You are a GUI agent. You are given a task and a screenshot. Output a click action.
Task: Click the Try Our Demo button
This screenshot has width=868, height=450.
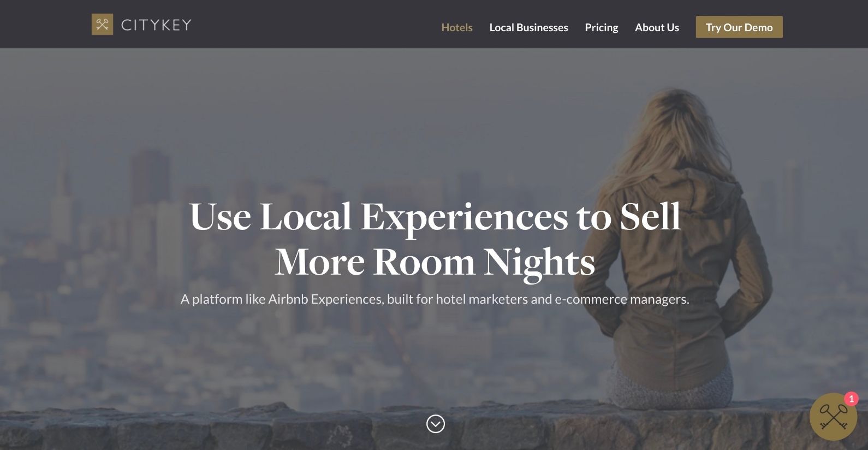click(739, 27)
